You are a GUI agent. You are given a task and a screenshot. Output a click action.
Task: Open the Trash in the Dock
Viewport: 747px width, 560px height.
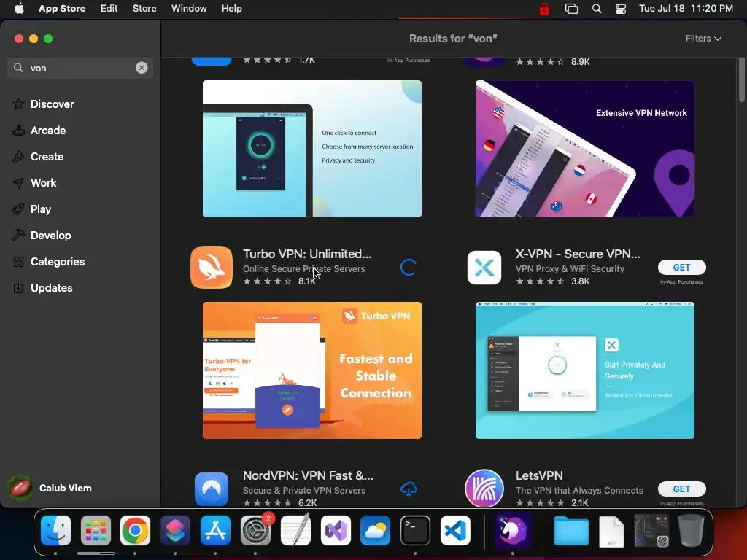(x=692, y=531)
